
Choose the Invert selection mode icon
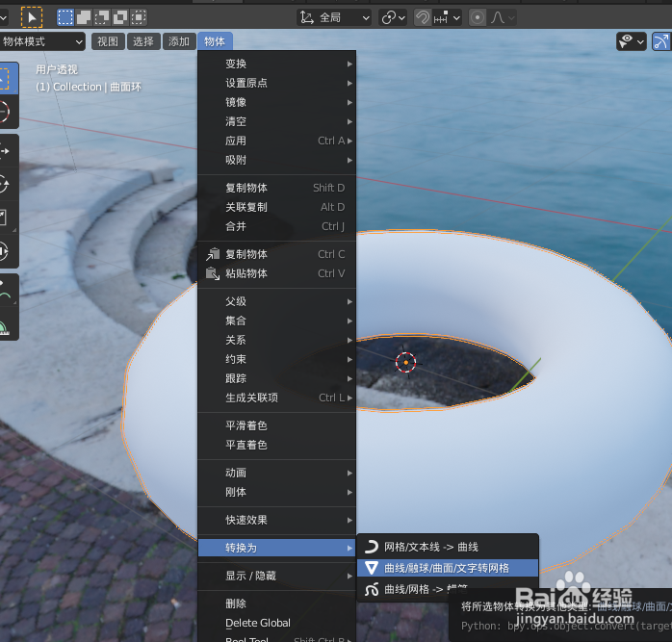(x=120, y=17)
